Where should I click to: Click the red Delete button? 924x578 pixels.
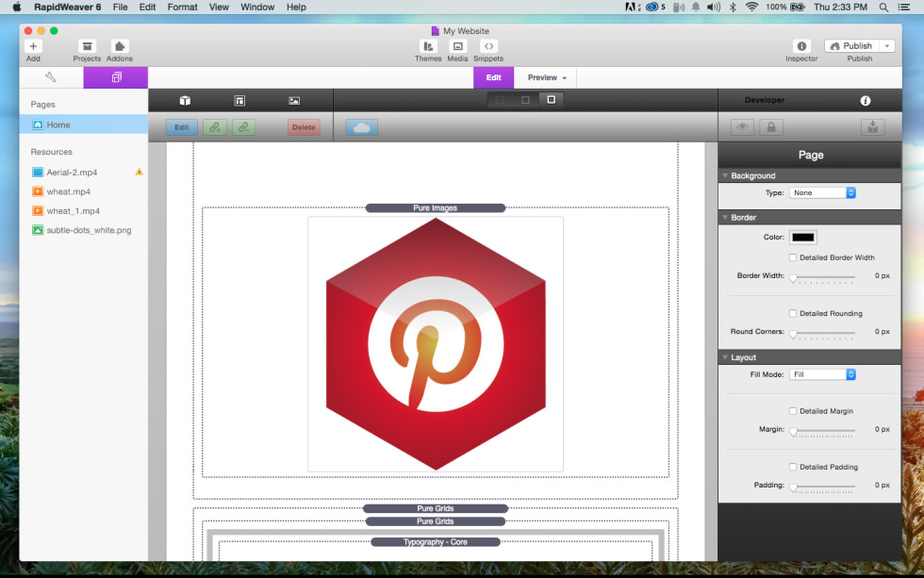(x=304, y=127)
